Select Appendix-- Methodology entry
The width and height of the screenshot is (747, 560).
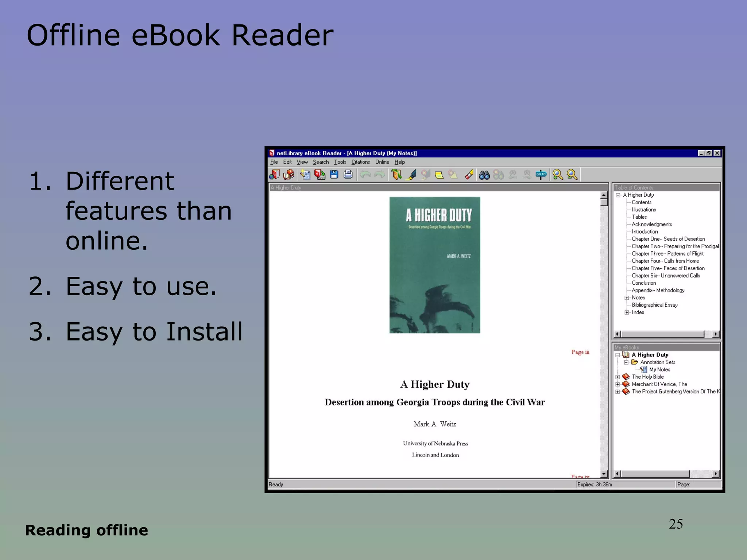tap(658, 290)
